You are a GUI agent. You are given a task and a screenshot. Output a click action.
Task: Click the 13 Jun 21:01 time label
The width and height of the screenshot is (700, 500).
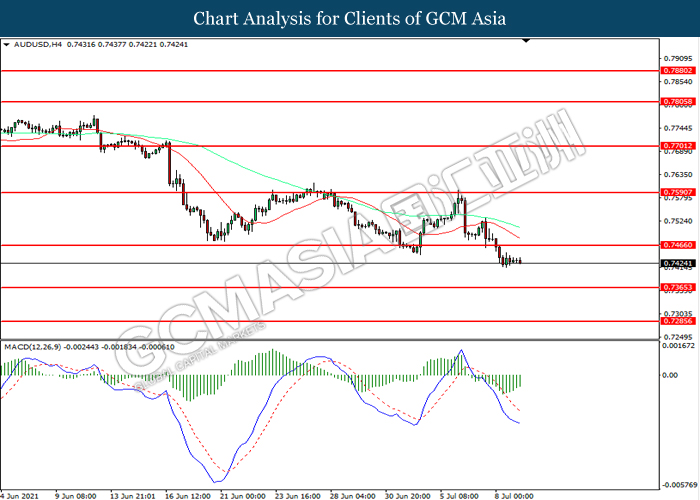click(x=133, y=496)
